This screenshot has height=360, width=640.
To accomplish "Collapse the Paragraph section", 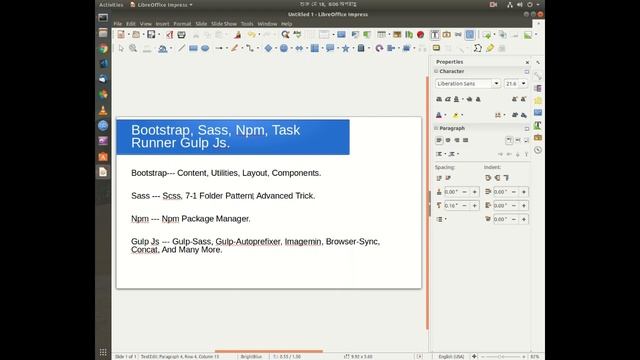I will [x=436, y=128].
